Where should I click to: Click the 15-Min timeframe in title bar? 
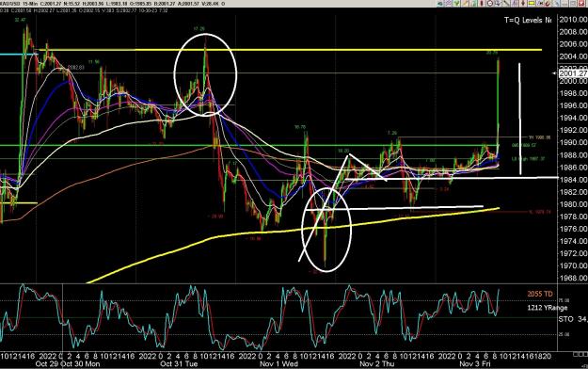click(29, 4)
